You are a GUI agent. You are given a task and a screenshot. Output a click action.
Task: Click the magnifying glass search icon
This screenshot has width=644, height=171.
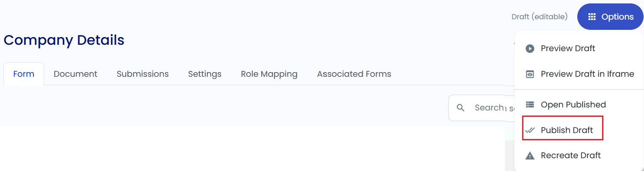point(461,108)
